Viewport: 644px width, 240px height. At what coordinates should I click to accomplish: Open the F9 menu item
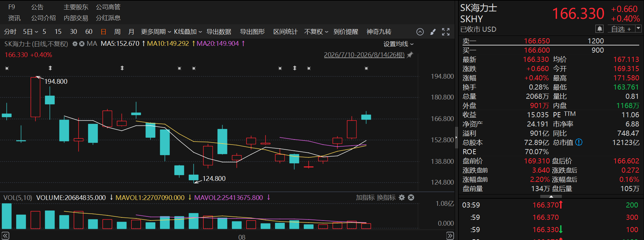(x=12, y=7)
